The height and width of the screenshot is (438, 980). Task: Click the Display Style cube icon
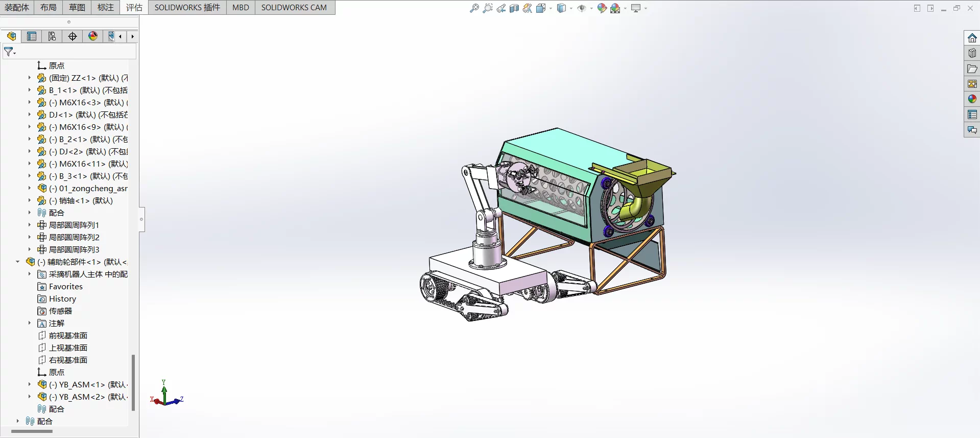pyautogui.click(x=561, y=8)
